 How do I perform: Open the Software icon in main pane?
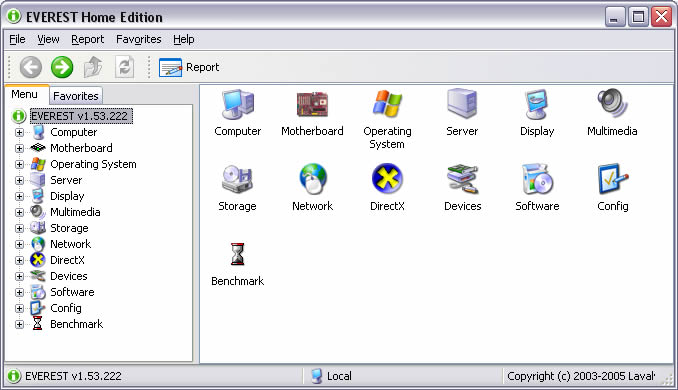pyautogui.click(x=537, y=179)
